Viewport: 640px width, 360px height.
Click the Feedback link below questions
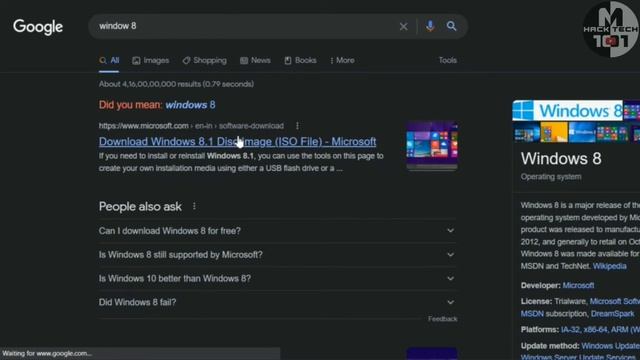pos(442,319)
